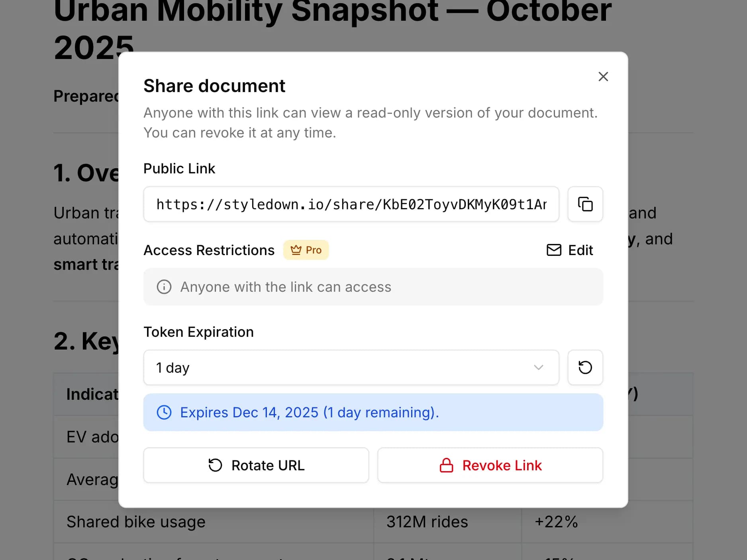Click the crown Pro badge

tap(306, 250)
